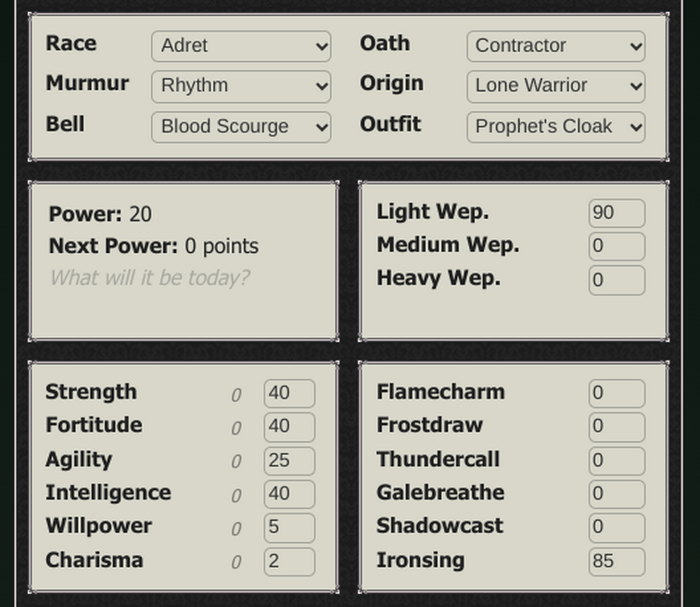700x607 pixels.
Task: Select the Willpower input showing 5
Action: (288, 527)
